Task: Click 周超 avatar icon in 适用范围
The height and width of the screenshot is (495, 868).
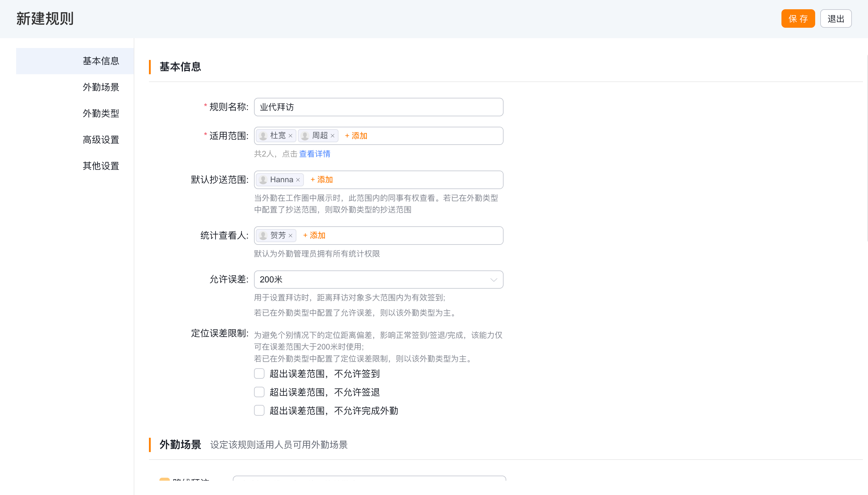Action: click(305, 136)
